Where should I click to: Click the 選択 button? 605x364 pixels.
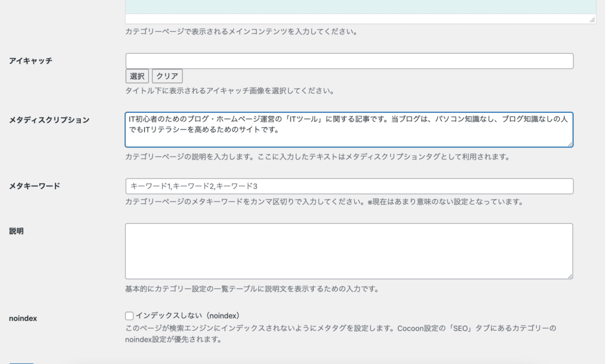coord(137,76)
